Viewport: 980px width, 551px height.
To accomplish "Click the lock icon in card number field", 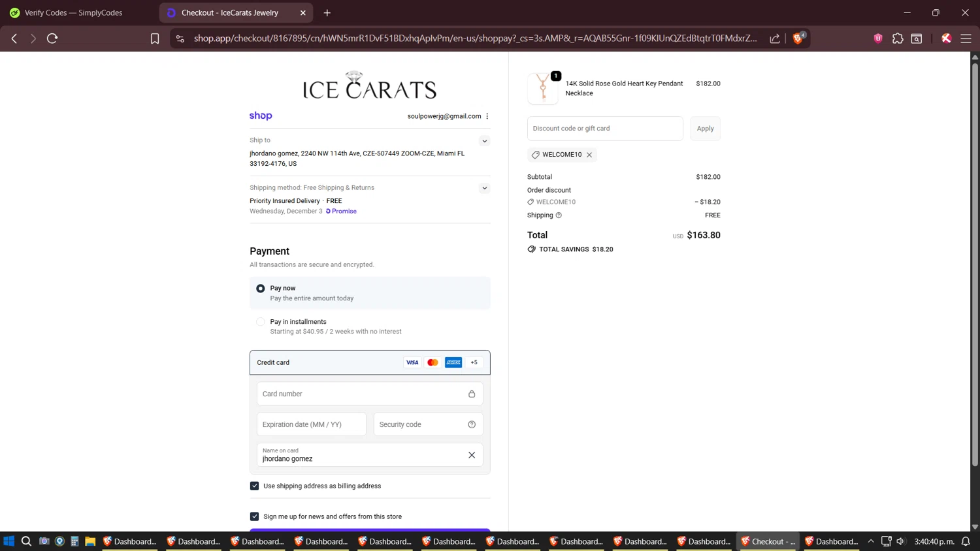I will 472,394.
